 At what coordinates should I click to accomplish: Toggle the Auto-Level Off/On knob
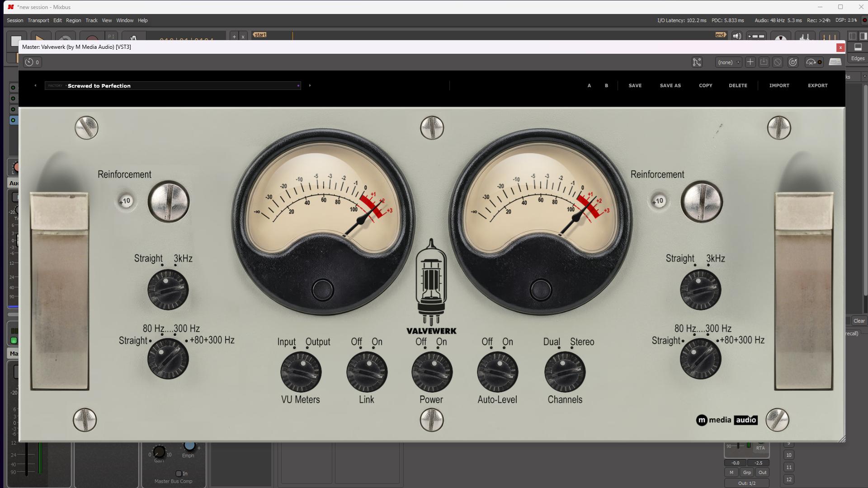497,372
